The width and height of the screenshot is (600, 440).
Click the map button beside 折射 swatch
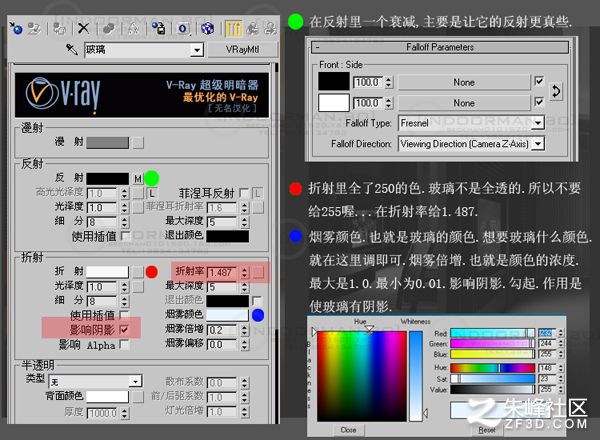tap(138, 272)
